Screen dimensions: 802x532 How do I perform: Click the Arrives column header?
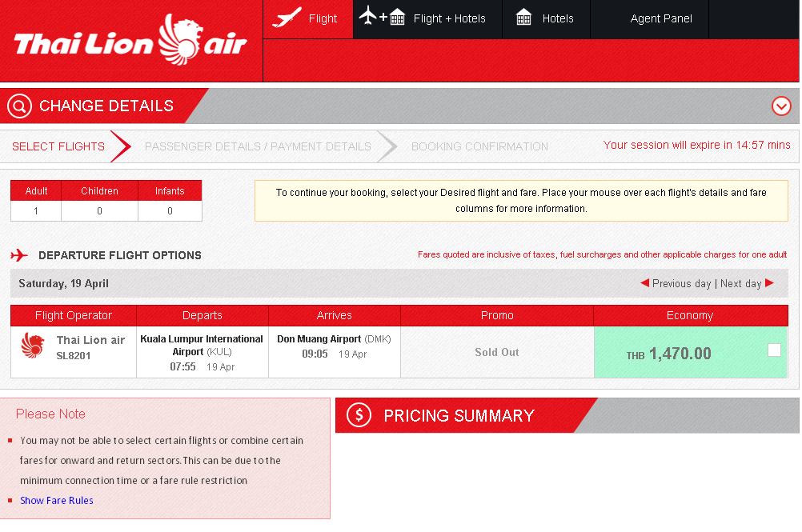(x=334, y=315)
